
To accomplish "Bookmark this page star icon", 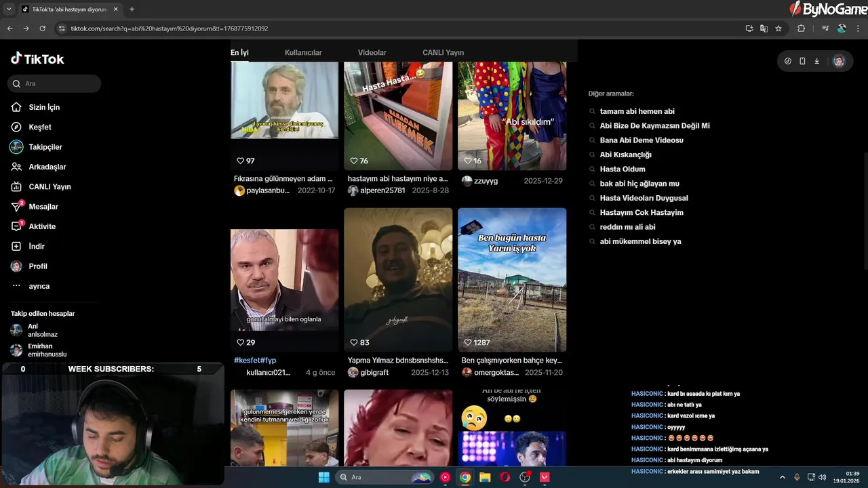I will tap(778, 28).
